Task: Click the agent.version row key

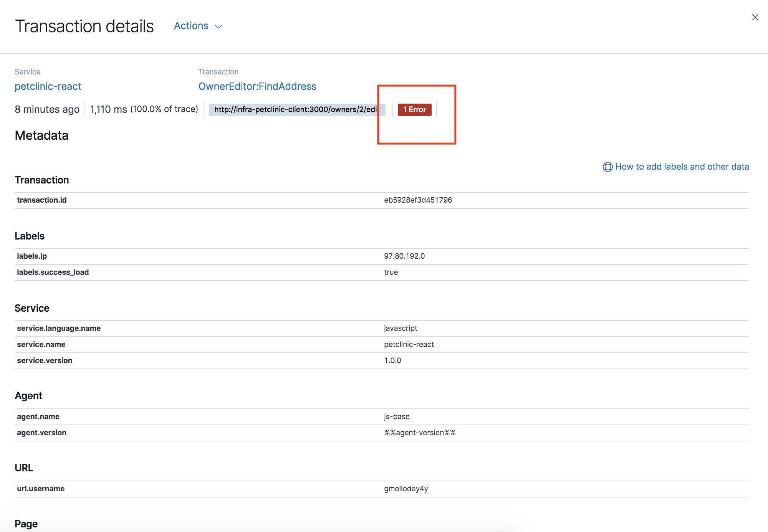Action: coord(41,433)
